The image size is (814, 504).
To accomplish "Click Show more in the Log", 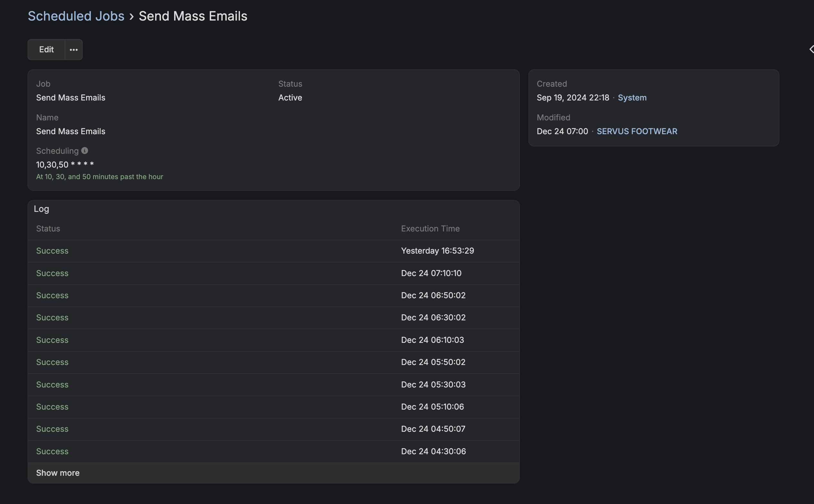I will 58,473.
